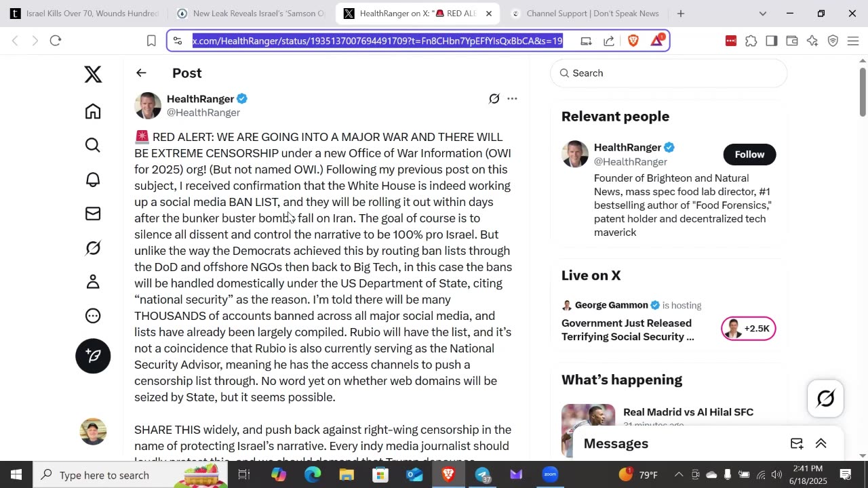Open X Home from the sidebar

[93, 111]
